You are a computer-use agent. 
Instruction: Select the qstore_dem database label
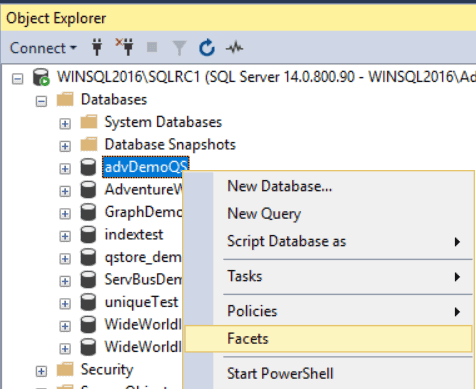[x=144, y=257]
